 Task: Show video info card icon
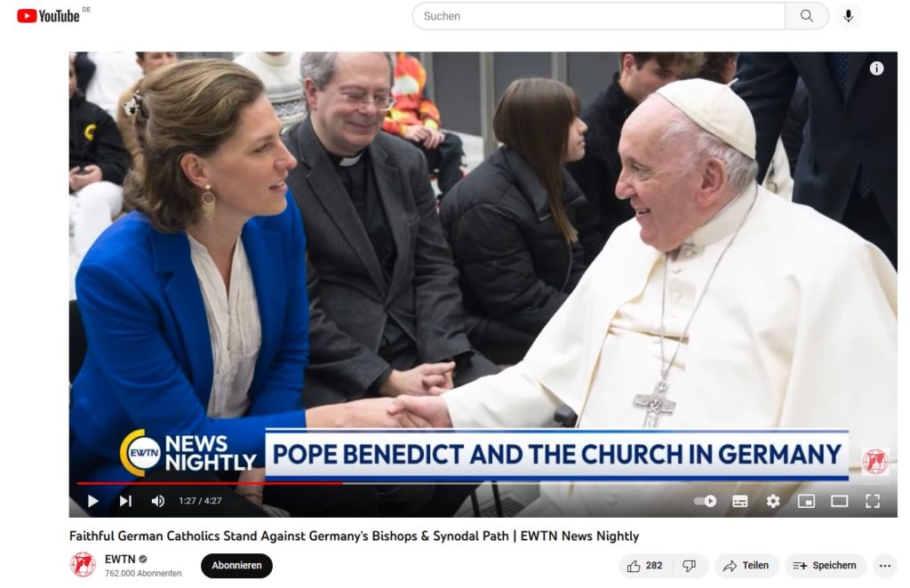click(876, 68)
